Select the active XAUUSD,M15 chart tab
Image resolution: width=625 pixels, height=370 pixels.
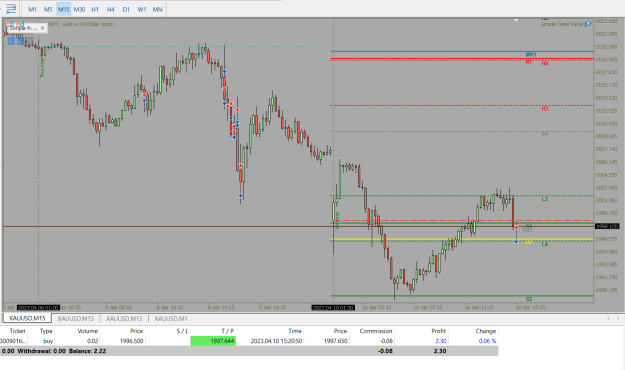(28, 318)
